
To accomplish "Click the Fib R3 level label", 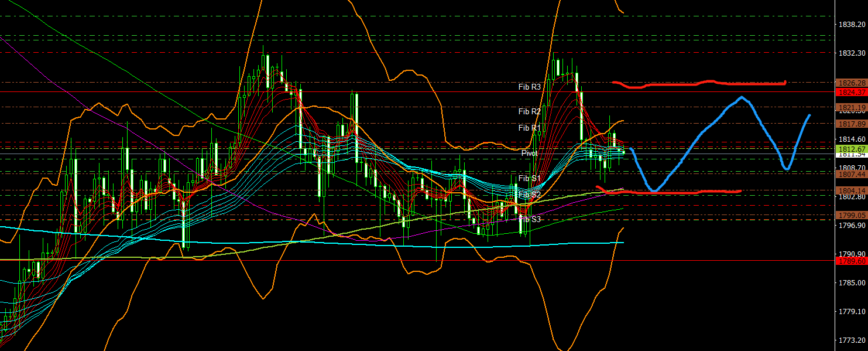I will click(x=530, y=87).
